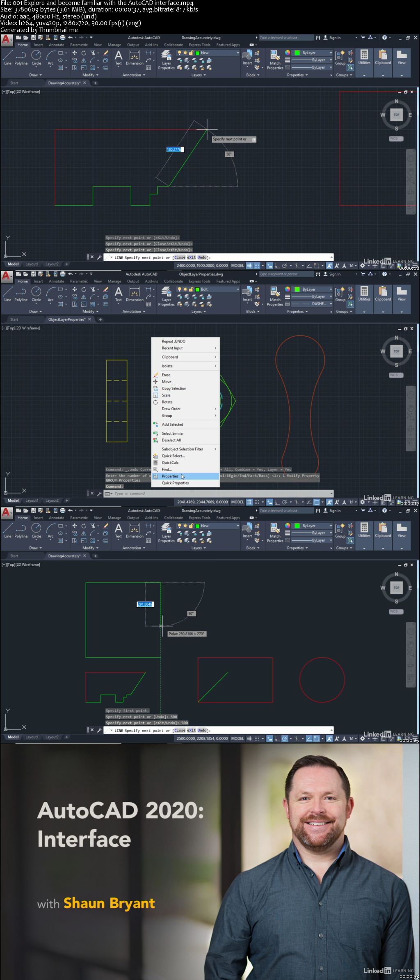
Task: Click the TOP face of ViewCube in third screenshot
Action: pos(396,588)
